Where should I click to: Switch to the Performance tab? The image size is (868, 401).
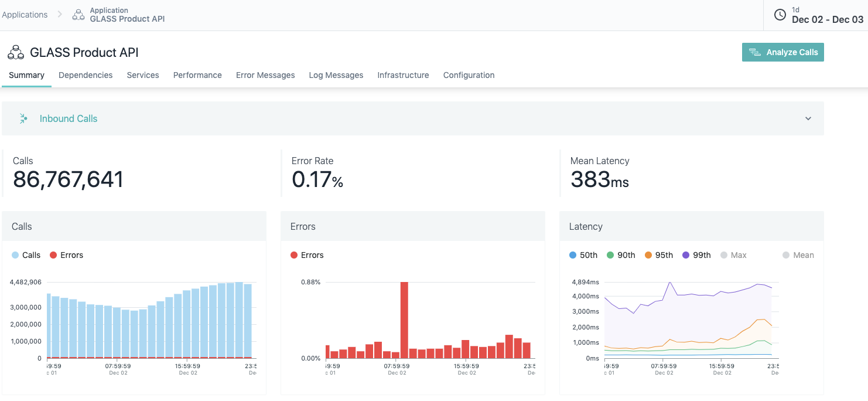(x=197, y=75)
